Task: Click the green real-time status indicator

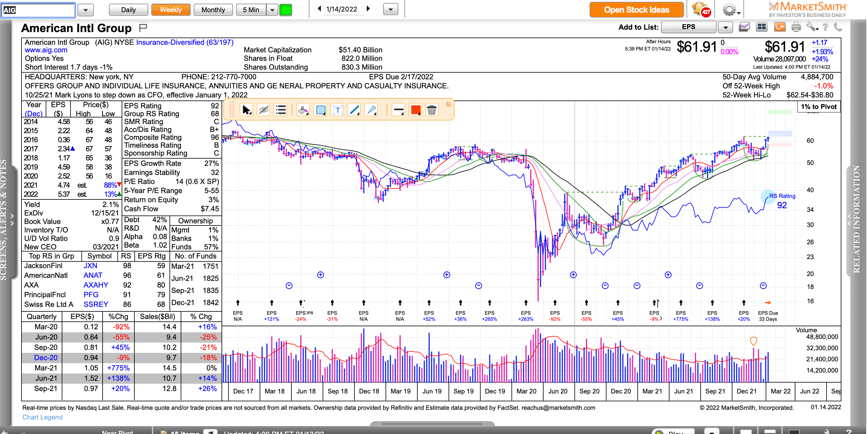Action: pyautogui.click(x=285, y=10)
